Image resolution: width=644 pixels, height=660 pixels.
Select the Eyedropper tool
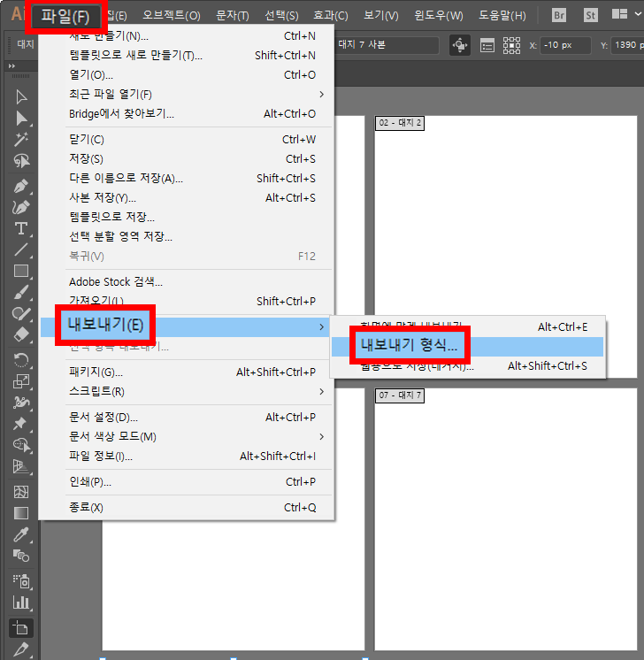pos(21,533)
